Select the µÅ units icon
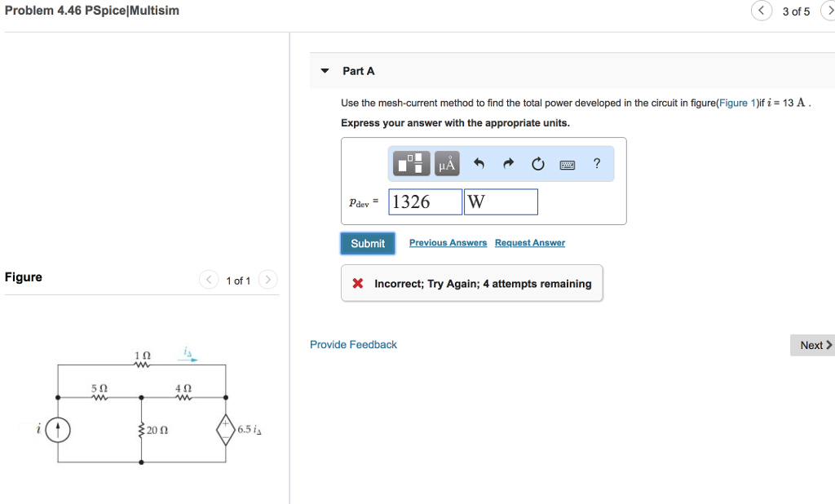 [445, 163]
